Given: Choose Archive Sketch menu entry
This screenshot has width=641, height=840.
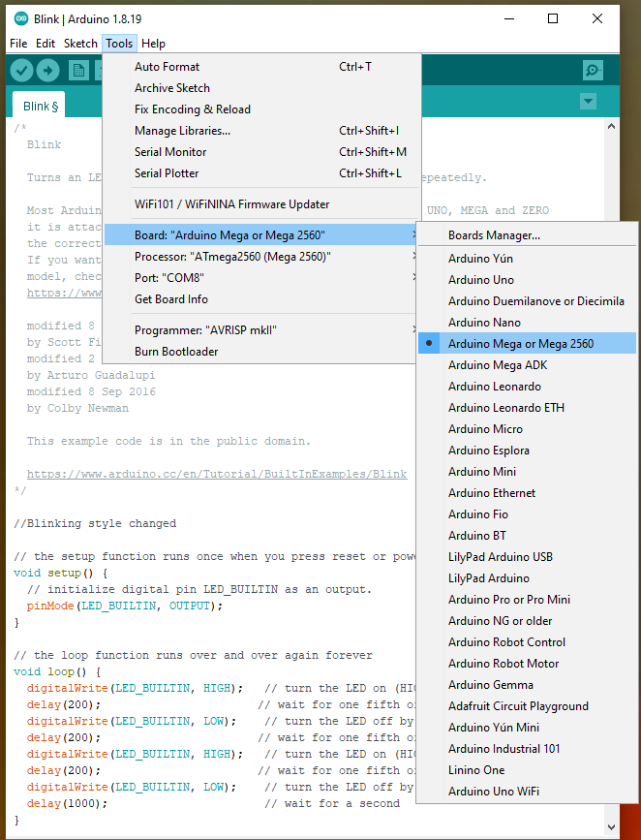Looking at the screenshot, I should [x=259, y=88].
